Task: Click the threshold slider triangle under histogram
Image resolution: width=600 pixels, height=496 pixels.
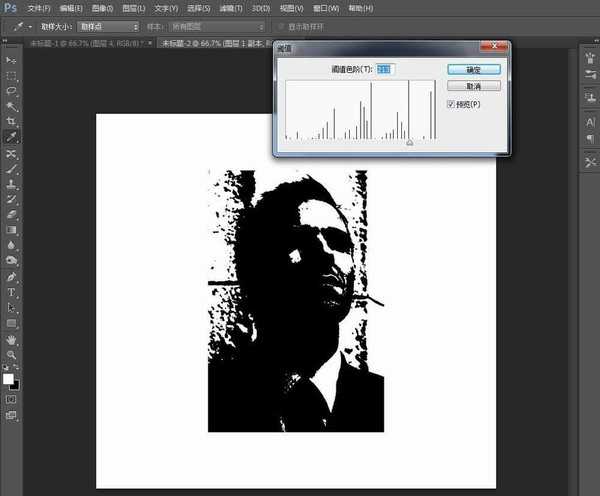Action: click(408, 144)
